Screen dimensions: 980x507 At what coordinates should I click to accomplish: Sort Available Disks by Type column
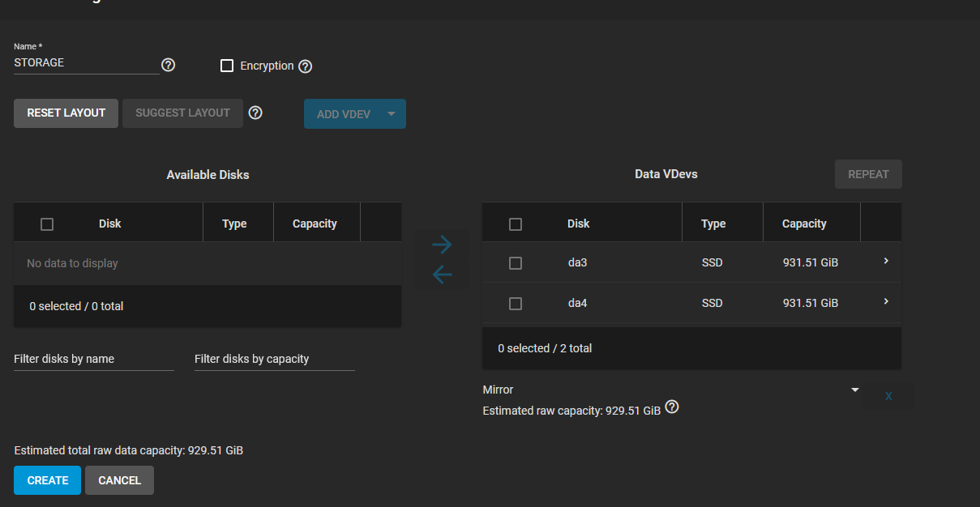point(234,224)
